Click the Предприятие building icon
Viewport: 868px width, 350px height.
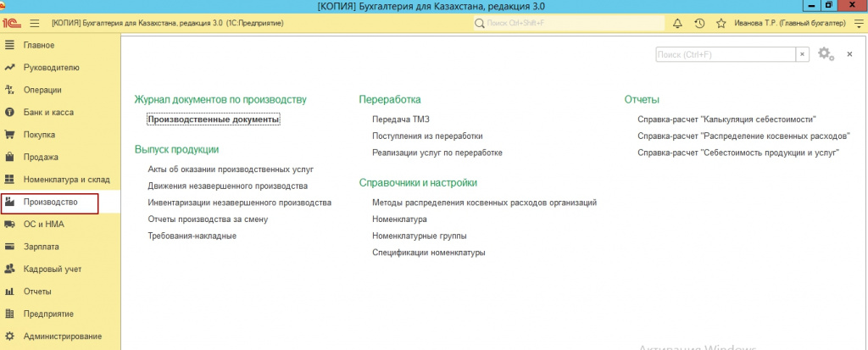coord(9,314)
